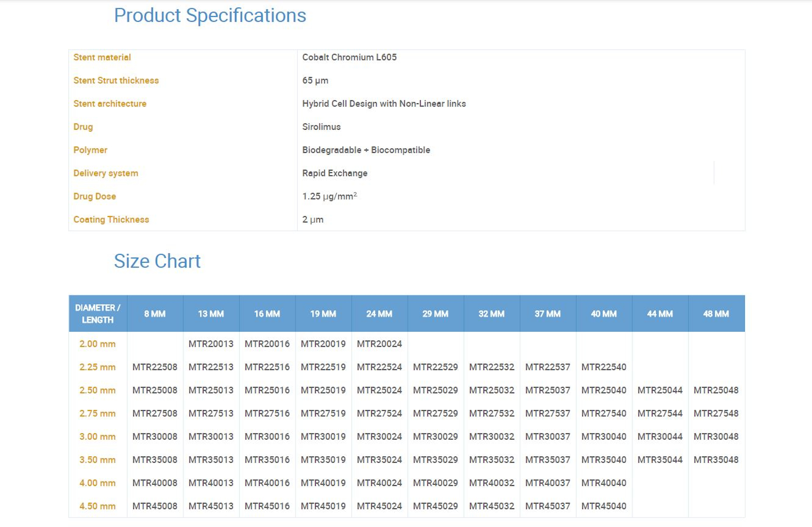Select the '3.50 mm' diameter row label
The image size is (812, 527).
click(x=98, y=460)
